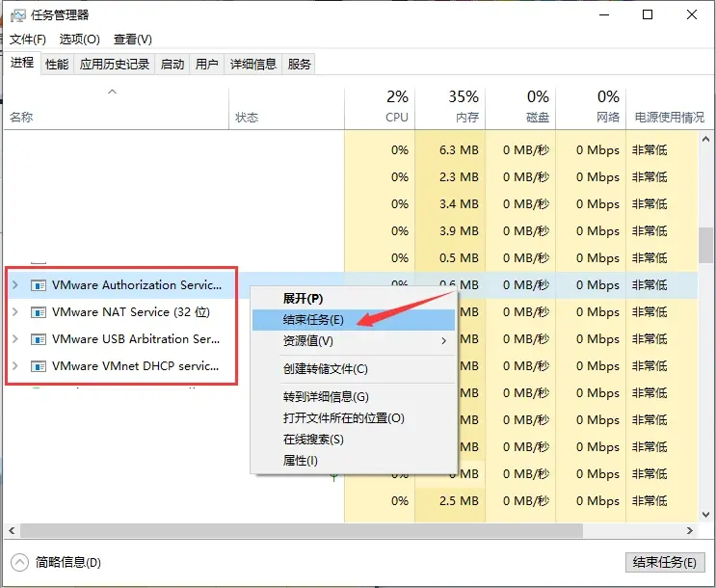Choose 展开(P) in the context menu
This screenshot has width=716, height=588.
tap(354, 299)
